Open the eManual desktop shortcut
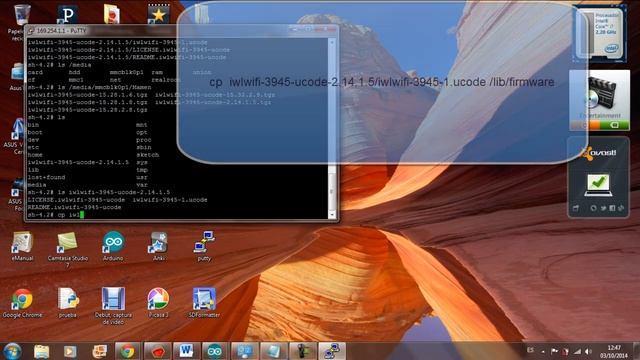Viewport: 640px width, 360px height. [22, 246]
